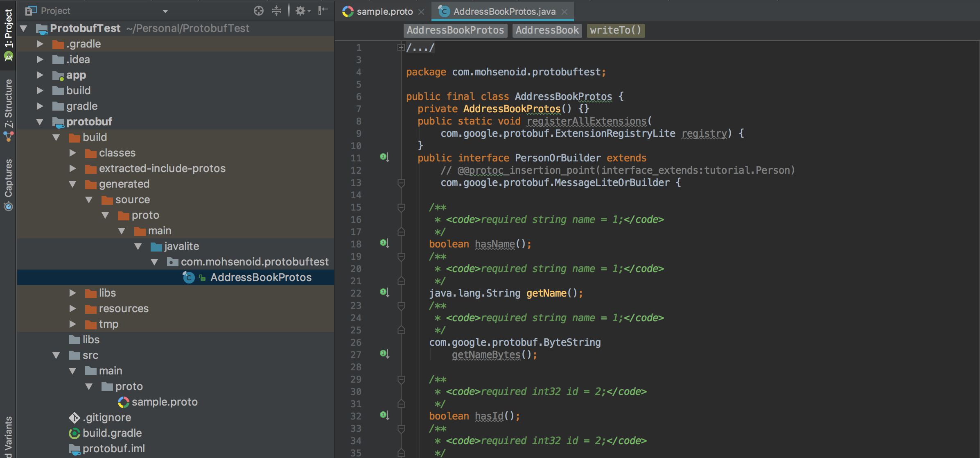Click the Collapse All icon in Project toolbar

[x=277, y=11]
